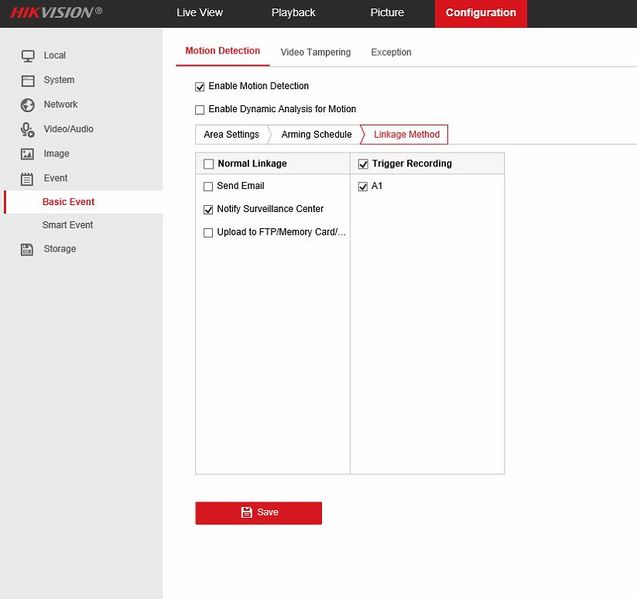Click the Storage floppy disk icon

click(27, 249)
